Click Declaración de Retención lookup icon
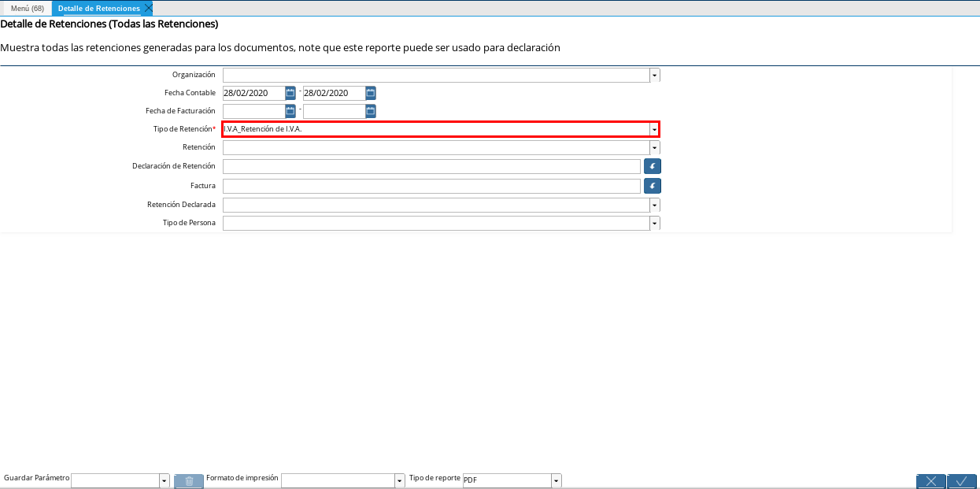Screen dimensions: 980x489 [x=653, y=166]
